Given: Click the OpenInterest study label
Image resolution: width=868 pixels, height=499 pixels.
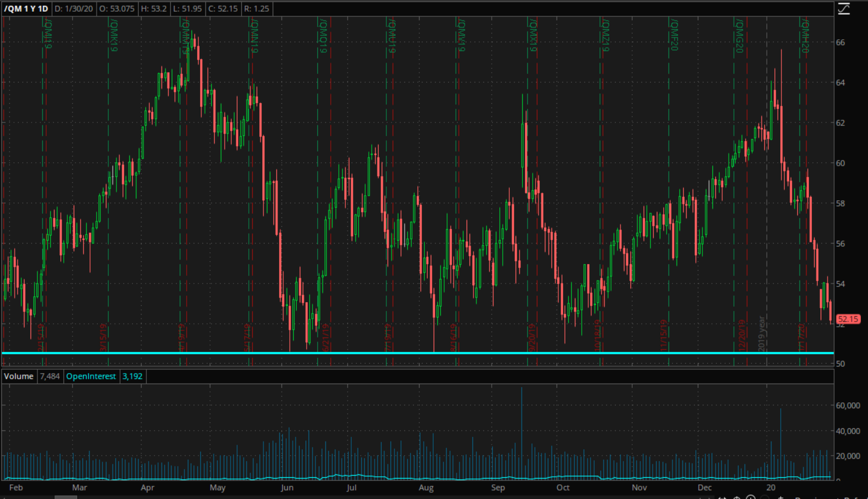Looking at the screenshot, I should [x=91, y=376].
